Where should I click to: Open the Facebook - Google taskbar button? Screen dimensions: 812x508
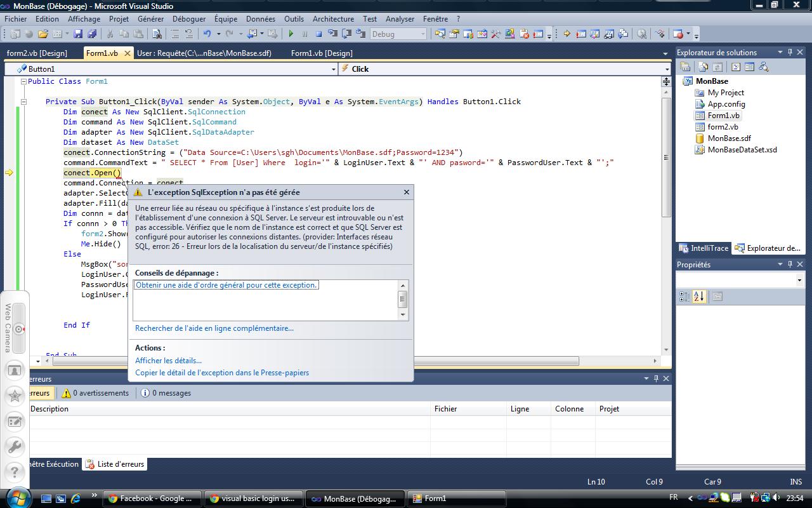(152, 498)
